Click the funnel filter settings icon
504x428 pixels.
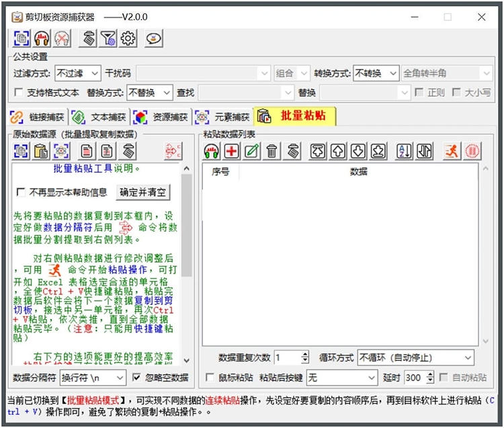pyautogui.click(x=108, y=39)
